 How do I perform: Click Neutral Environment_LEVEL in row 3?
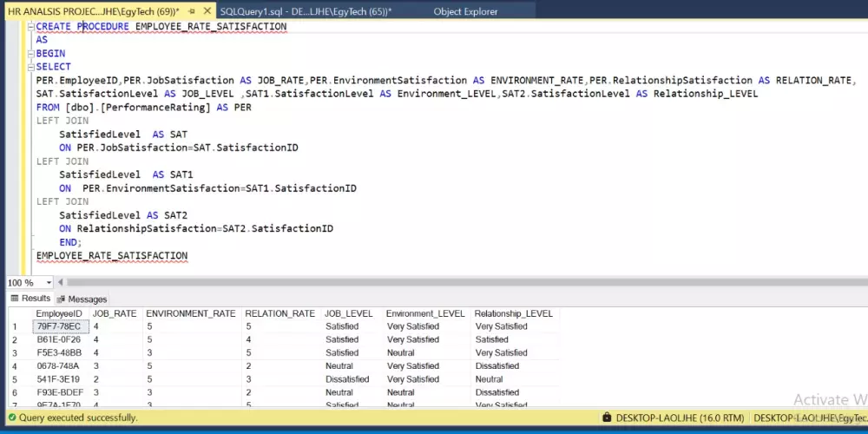tap(401, 353)
